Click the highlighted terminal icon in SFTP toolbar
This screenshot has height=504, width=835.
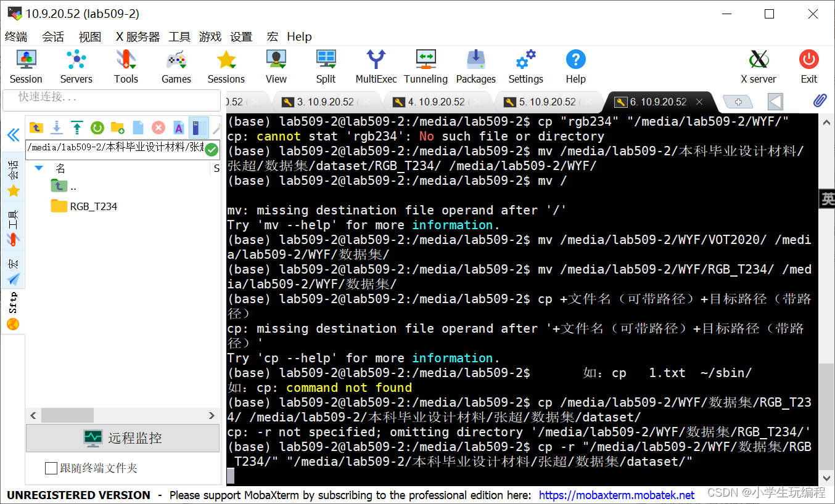pyautogui.click(x=199, y=128)
